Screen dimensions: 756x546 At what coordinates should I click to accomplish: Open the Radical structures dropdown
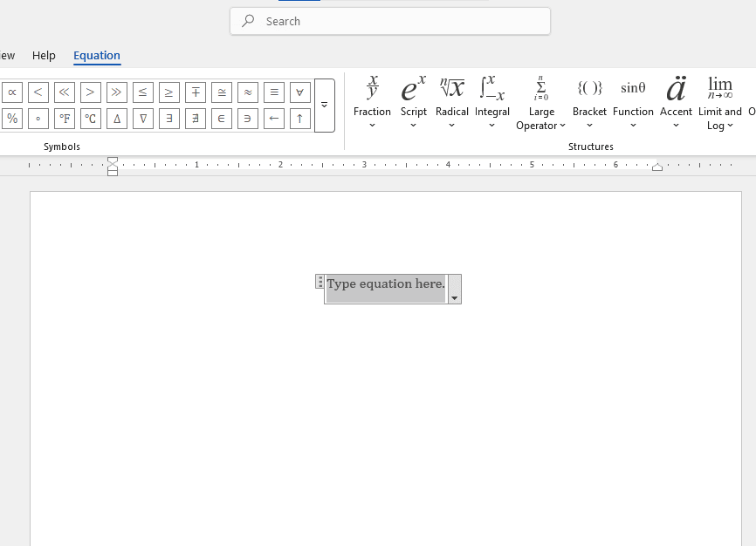[x=452, y=102]
